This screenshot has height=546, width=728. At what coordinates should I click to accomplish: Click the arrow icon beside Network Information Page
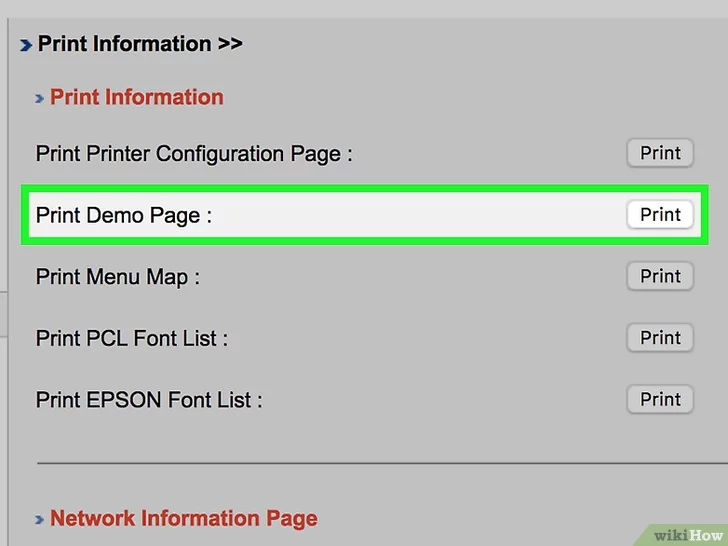click(39, 519)
